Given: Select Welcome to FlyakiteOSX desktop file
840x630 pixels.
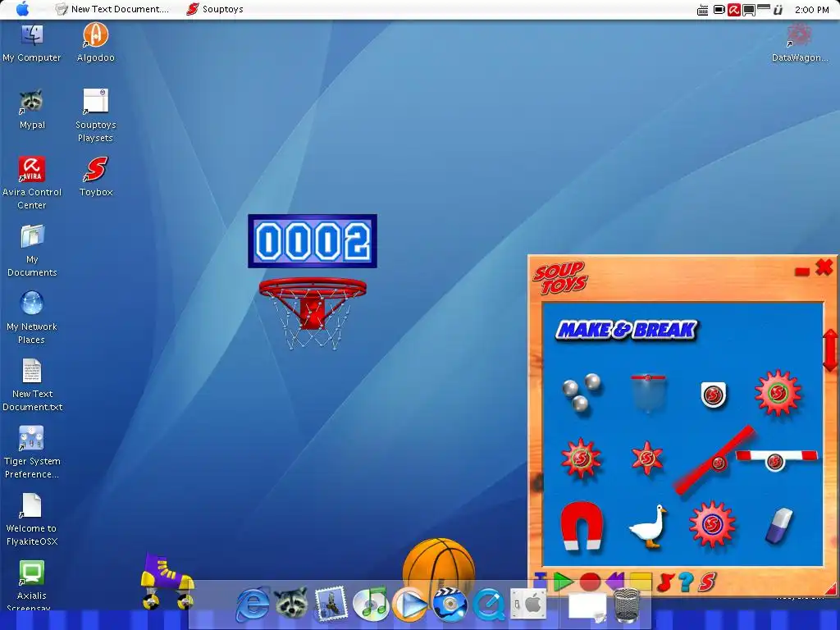Looking at the screenshot, I should pyautogui.click(x=32, y=519).
